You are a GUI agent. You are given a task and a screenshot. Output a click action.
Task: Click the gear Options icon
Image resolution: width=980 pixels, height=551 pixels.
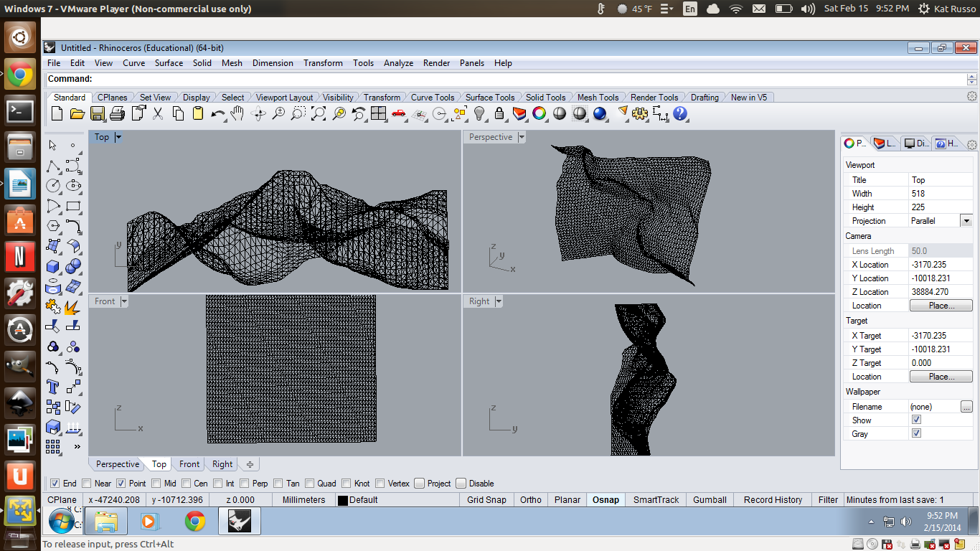(x=640, y=113)
